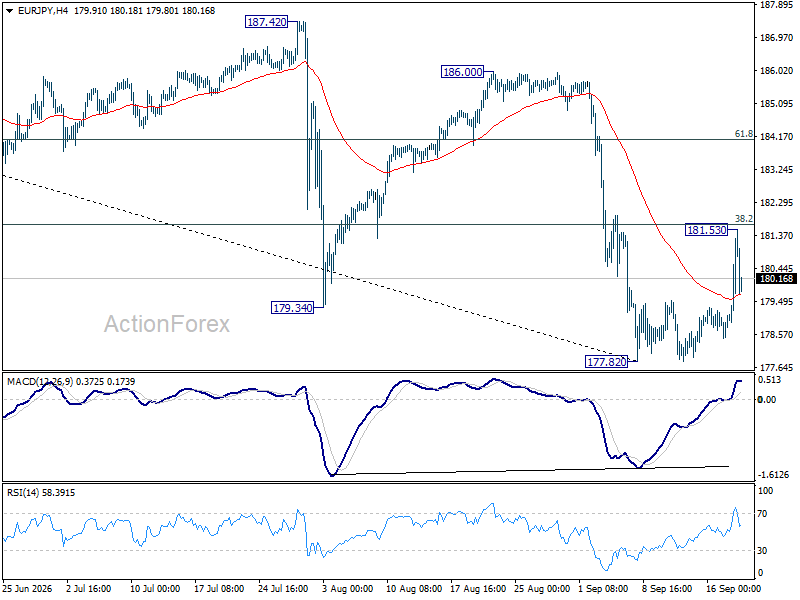Click the 16 Sep 00:00 time marker

point(733,588)
